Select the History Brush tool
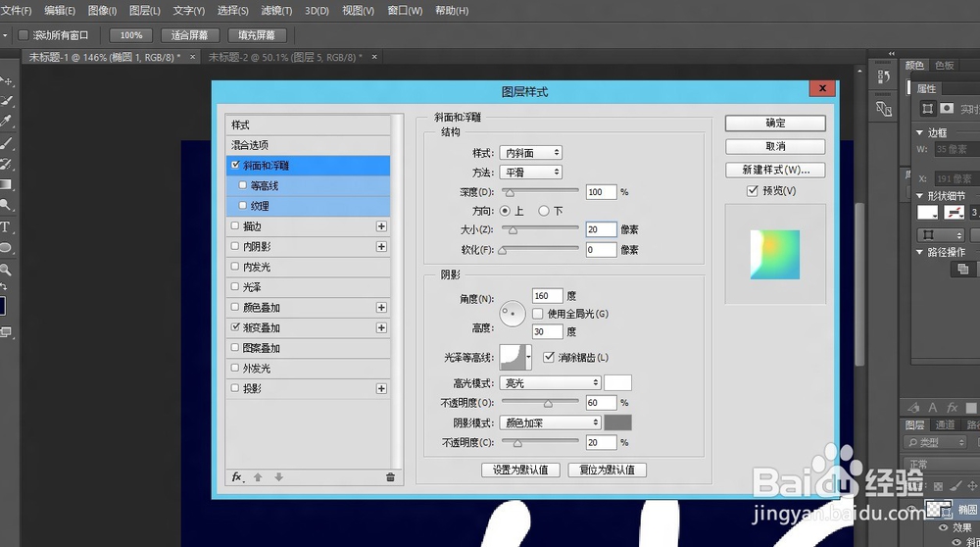Screen dimensions: 980x547 tap(6, 164)
